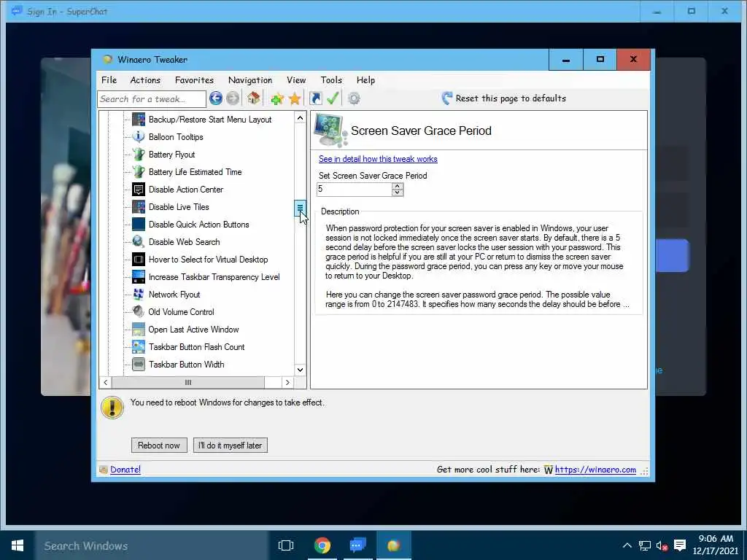Decrease grace period with down spinner arrow
This screenshot has width=747, height=560.
(x=398, y=192)
